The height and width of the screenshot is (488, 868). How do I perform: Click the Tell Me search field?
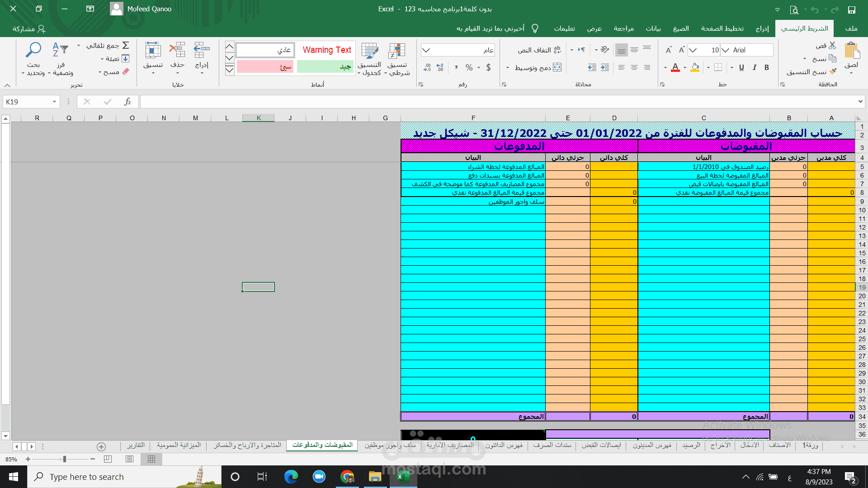click(x=491, y=28)
